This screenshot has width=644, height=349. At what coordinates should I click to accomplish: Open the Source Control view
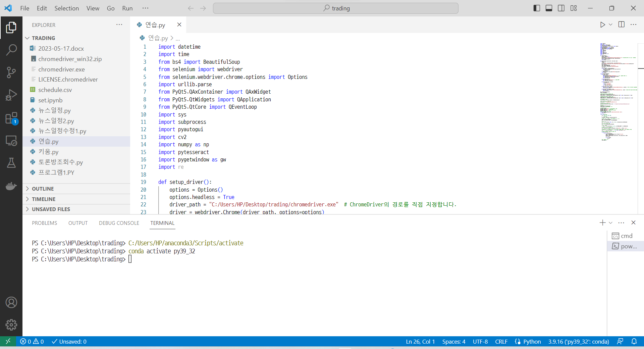(x=11, y=72)
